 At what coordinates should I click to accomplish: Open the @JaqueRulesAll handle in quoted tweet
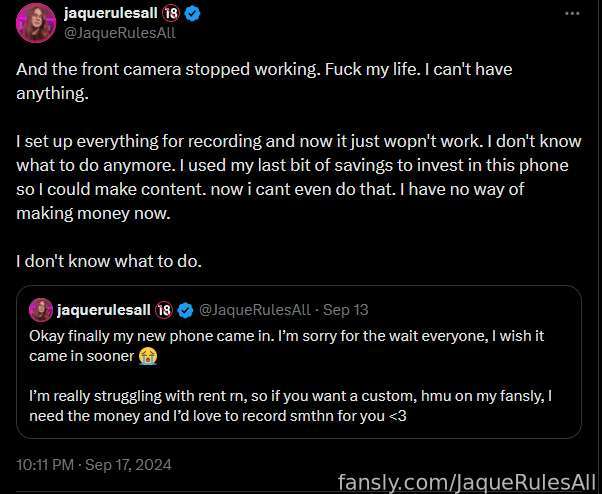(x=255, y=310)
